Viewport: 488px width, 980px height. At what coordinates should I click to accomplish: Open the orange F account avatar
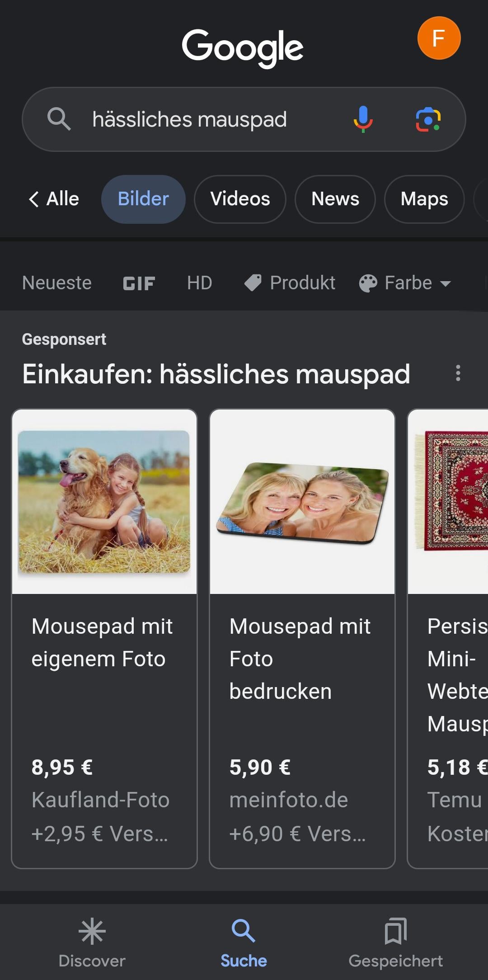pyautogui.click(x=439, y=38)
